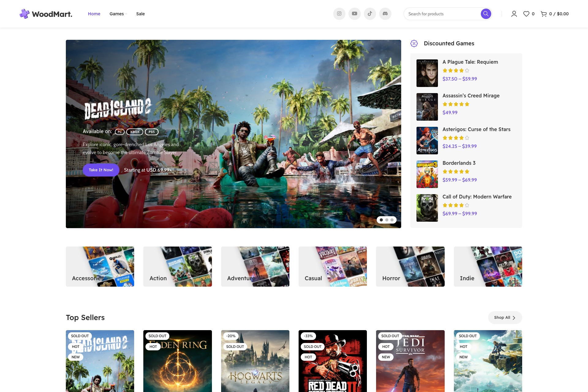Open Assassin's Creed Mirage title link
This screenshot has height=392, width=588.
471,96
